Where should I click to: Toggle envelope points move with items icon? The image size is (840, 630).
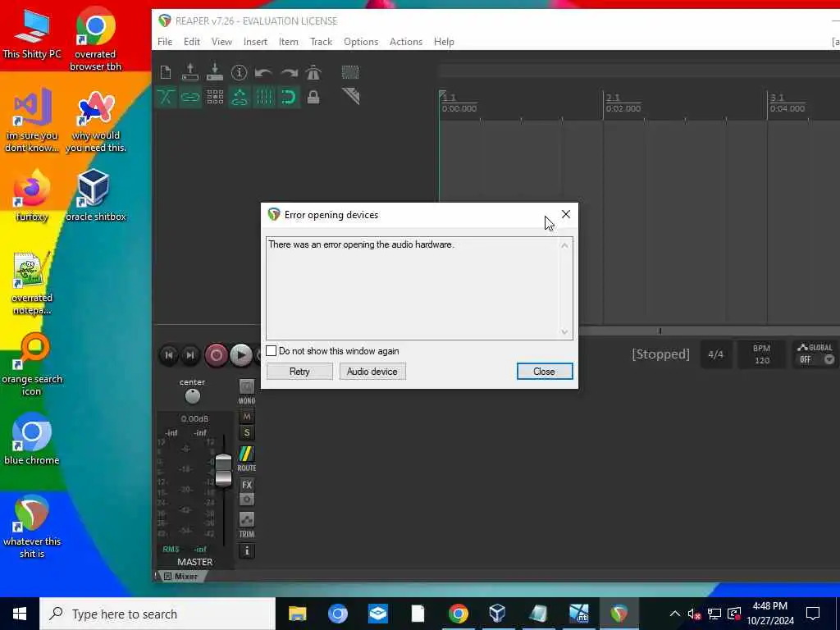coord(239,97)
